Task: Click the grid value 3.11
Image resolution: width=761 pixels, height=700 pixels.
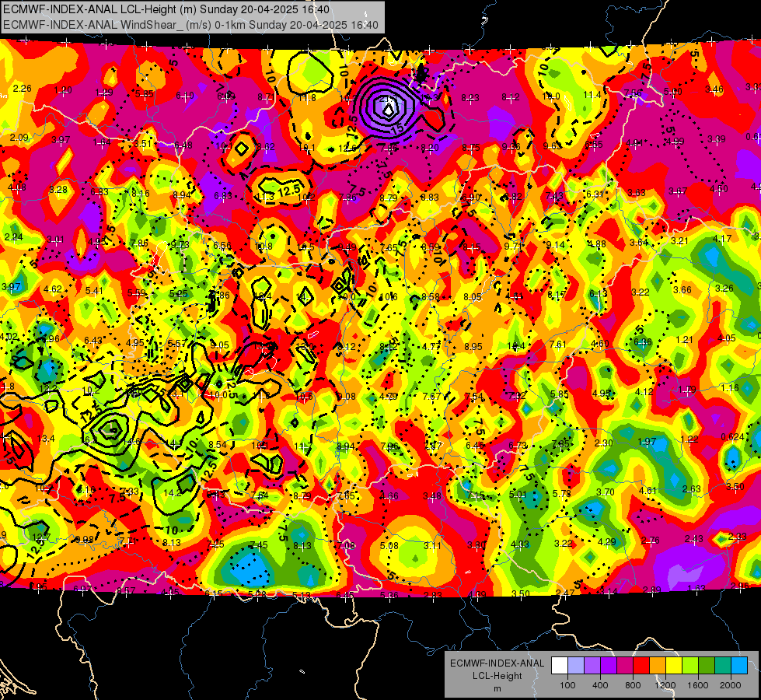Action: click(432, 546)
